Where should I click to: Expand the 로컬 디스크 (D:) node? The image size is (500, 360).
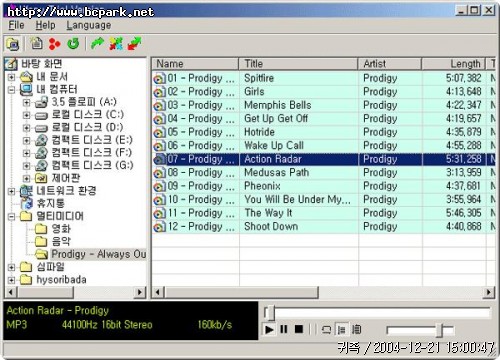[x=27, y=128]
